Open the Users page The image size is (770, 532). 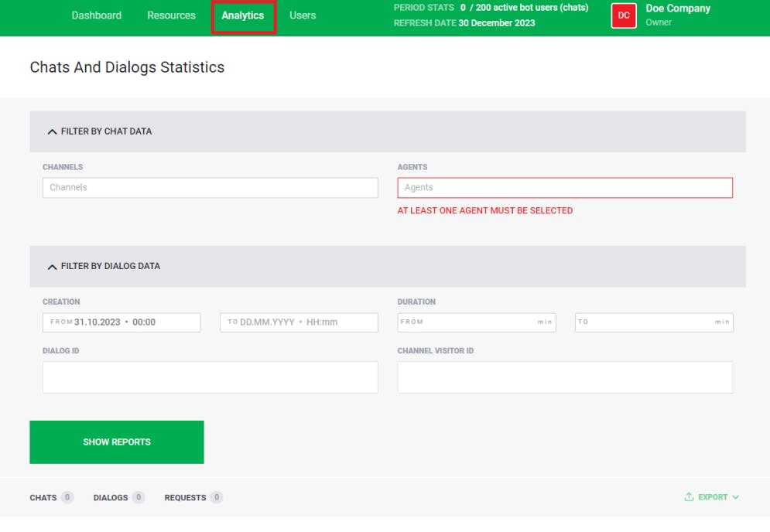(x=303, y=15)
